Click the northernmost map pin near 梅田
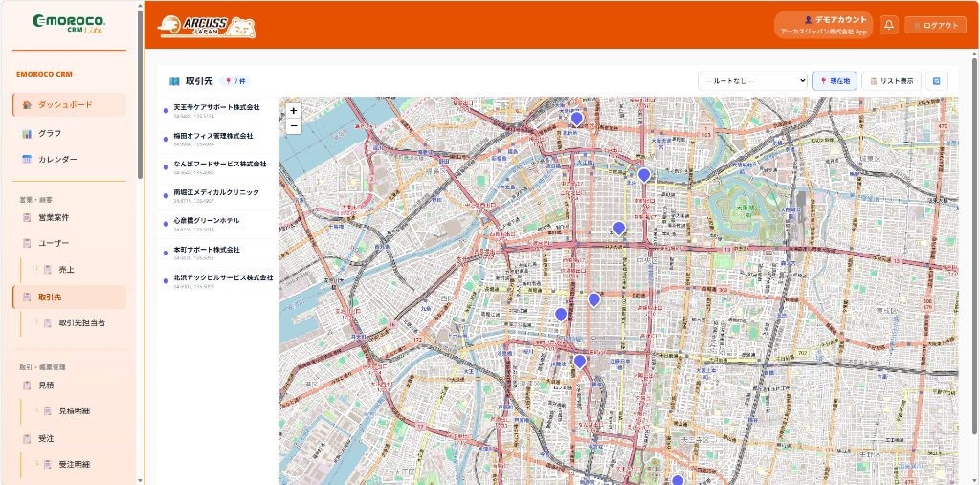Image resolution: width=980 pixels, height=485 pixels. (576, 118)
